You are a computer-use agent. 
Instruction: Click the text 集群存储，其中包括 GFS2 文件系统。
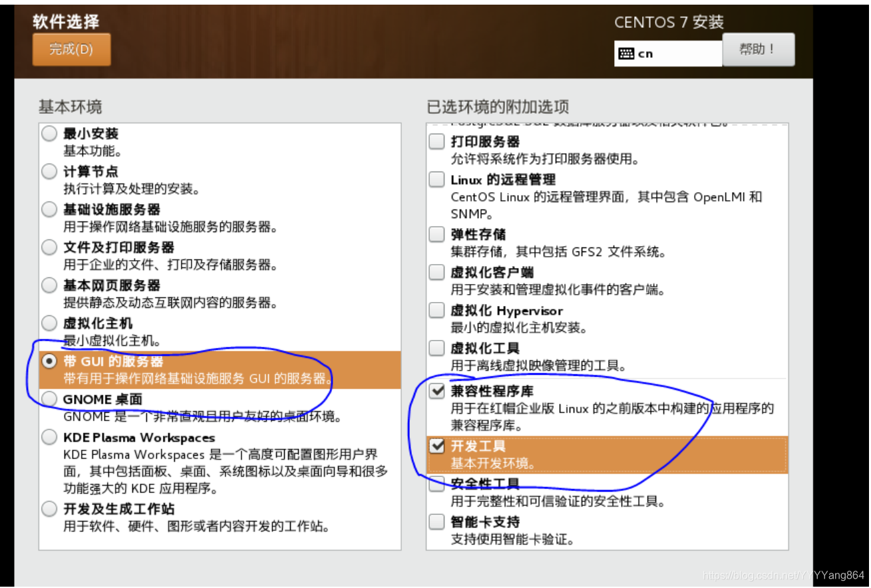click(559, 252)
